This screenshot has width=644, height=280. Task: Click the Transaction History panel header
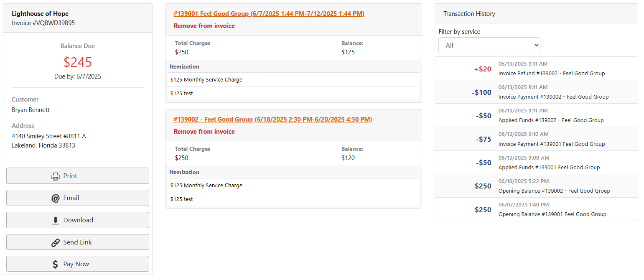click(469, 13)
